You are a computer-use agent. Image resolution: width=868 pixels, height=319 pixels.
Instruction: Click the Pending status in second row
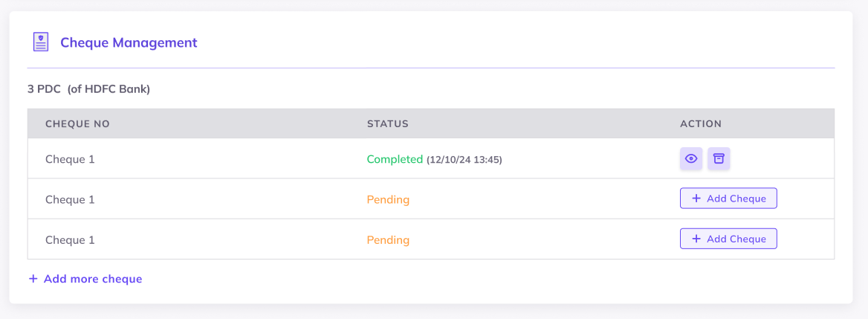coord(388,199)
